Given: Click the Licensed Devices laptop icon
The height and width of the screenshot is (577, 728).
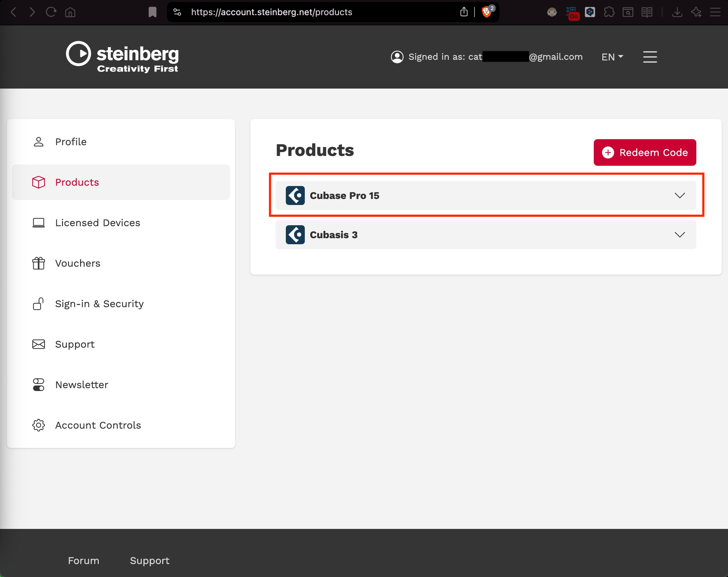Looking at the screenshot, I should point(39,222).
